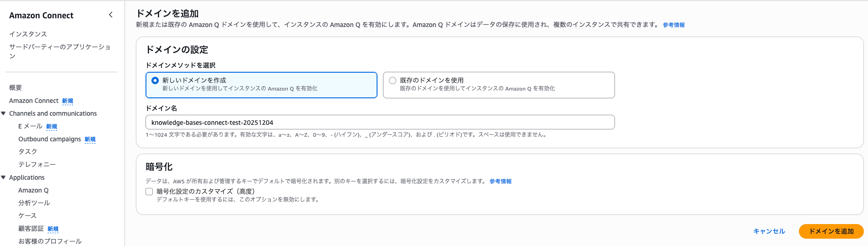Open Outbound campaigns in the sidebar
This screenshot has height=246, width=868.
[x=49, y=139]
